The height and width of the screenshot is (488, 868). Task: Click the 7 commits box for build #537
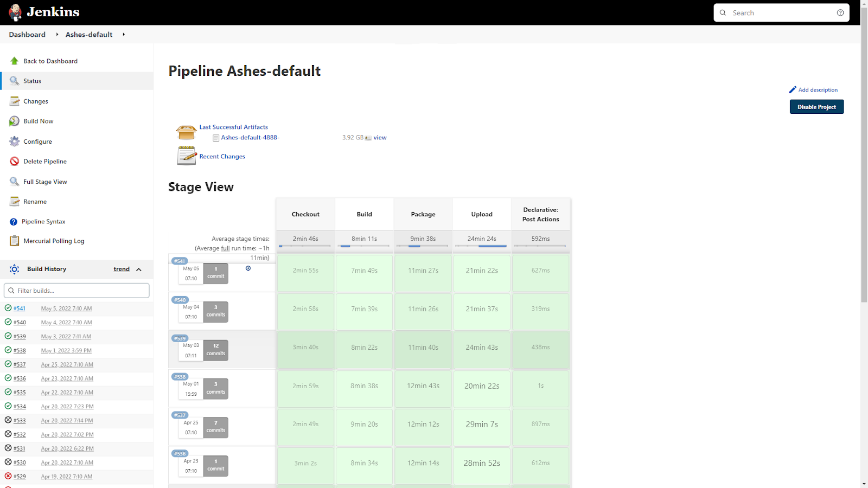point(216,427)
